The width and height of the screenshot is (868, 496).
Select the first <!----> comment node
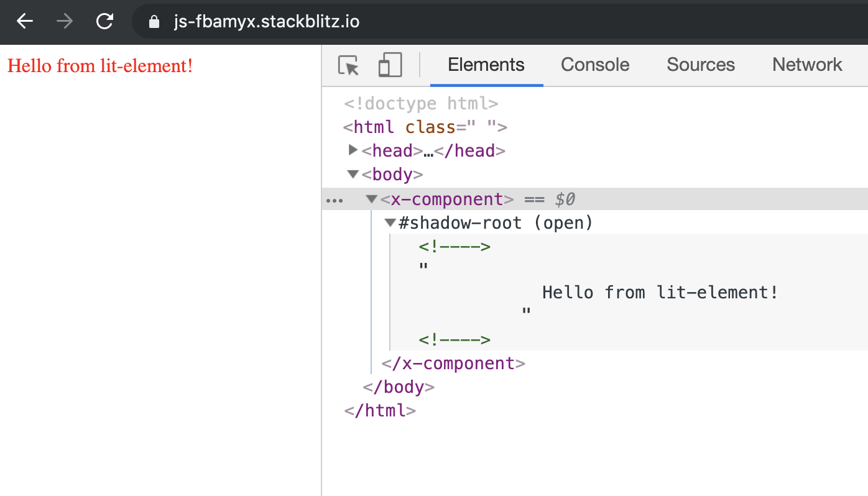[455, 247]
